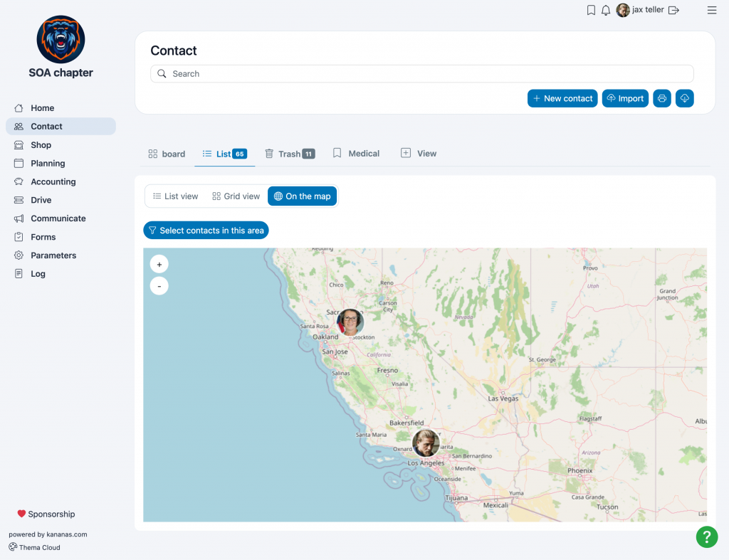Open Contact in sidebar

[x=61, y=127]
